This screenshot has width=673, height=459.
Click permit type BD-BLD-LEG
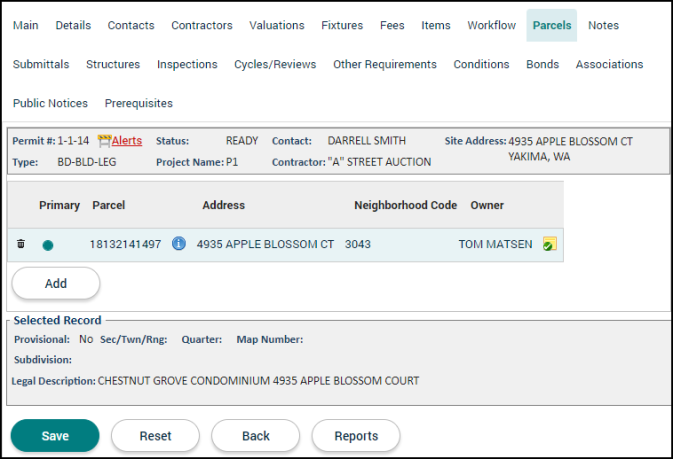(x=87, y=162)
